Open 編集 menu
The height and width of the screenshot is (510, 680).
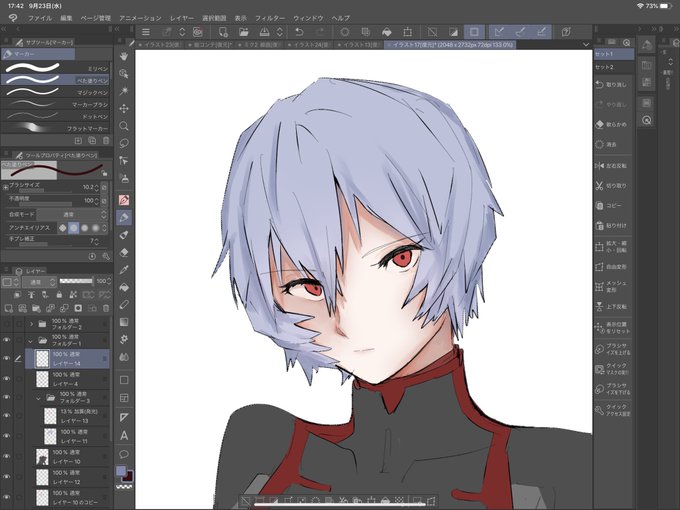click(66, 18)
